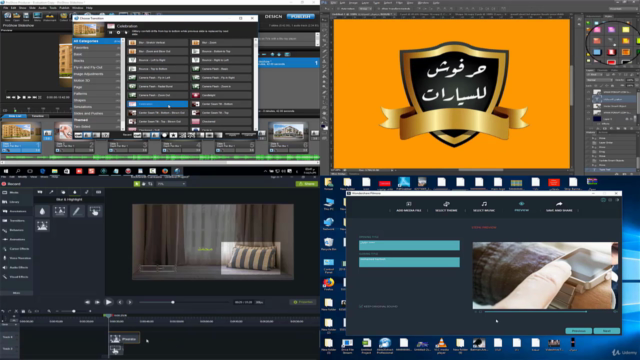The height and width of the screenshot is (360, 640).
Task: Click Closing Title field in Filmora
Action: (409, 262)
